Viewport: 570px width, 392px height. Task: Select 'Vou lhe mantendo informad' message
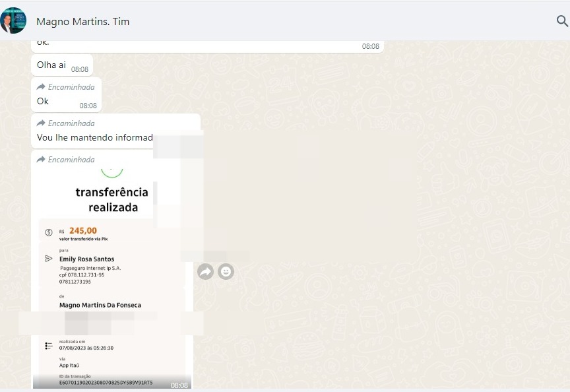point(115,131)
